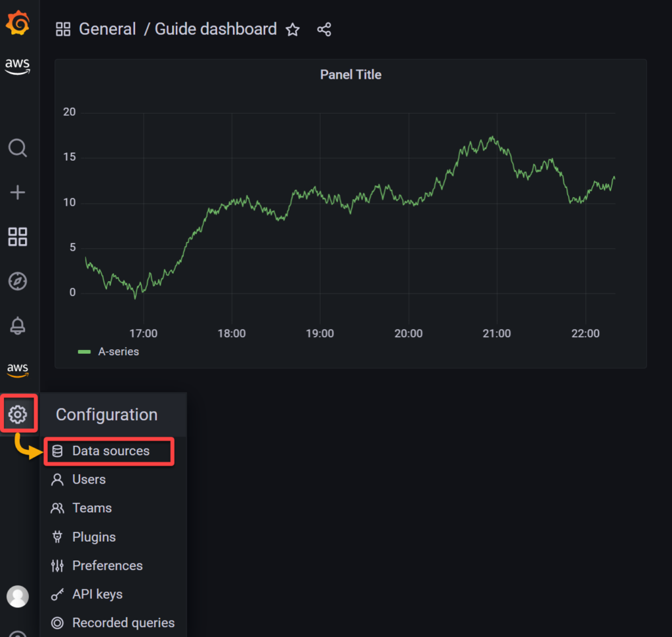Select Data sources from Configuration menu
This screenshot has width=672, height=637.
[x=108, y=451]
